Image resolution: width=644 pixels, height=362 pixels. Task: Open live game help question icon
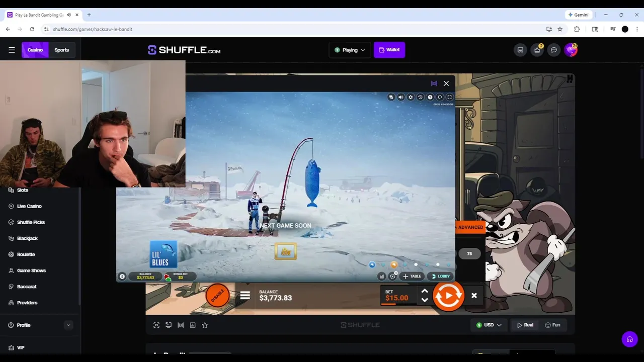coord(430,97)
